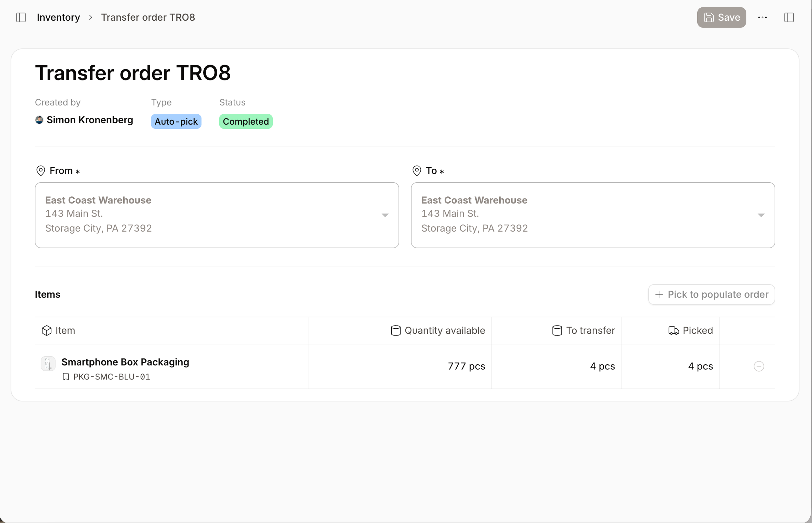Click the Transfer order TRO8 breadcrumb
This screenshot has width=812, height=523.
coord(148,17)
